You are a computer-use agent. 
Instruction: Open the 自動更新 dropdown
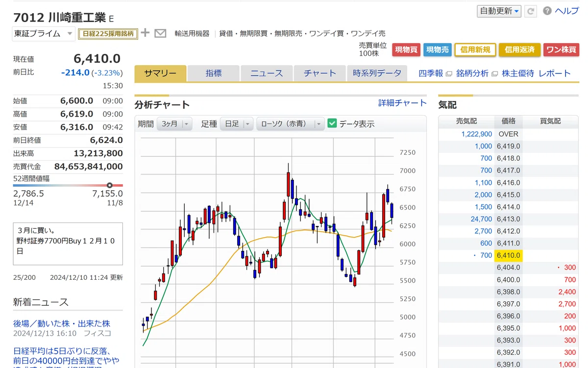point(499,11)
